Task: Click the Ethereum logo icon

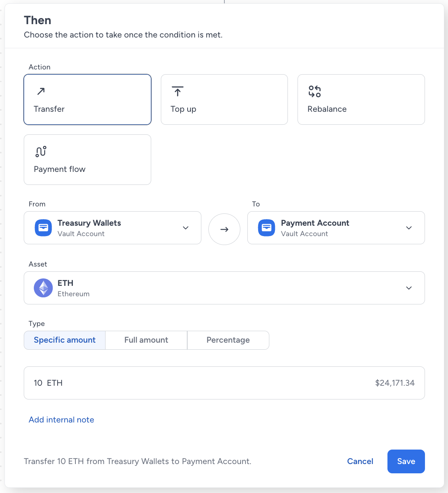Action: (43, 288)
